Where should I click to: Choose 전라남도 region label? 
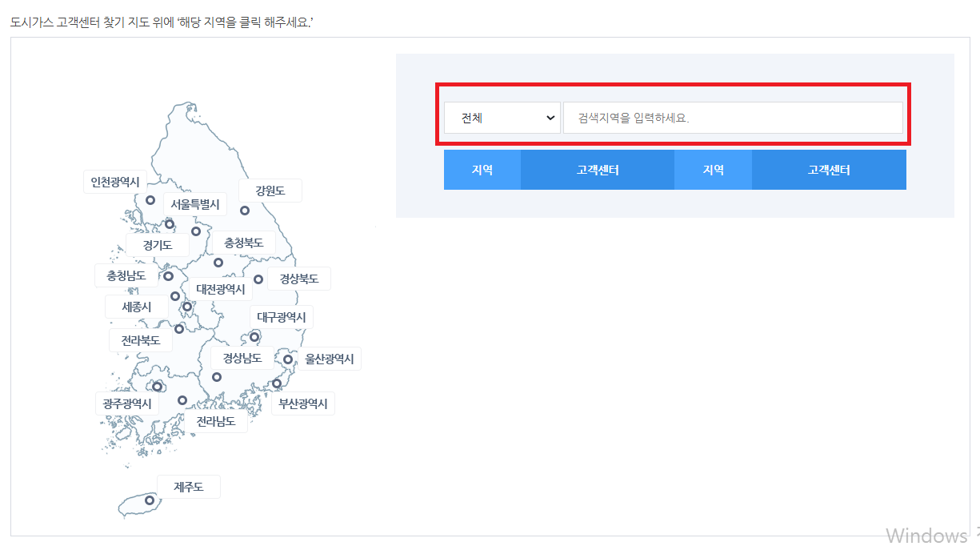[x=216, y=420]
